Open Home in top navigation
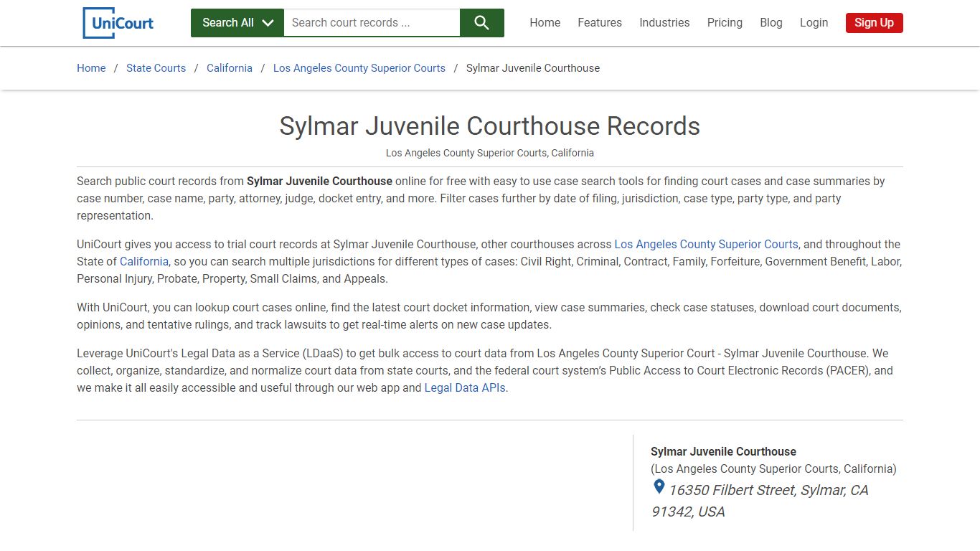Viewport: 980px width, 551px height. (545, 23)
